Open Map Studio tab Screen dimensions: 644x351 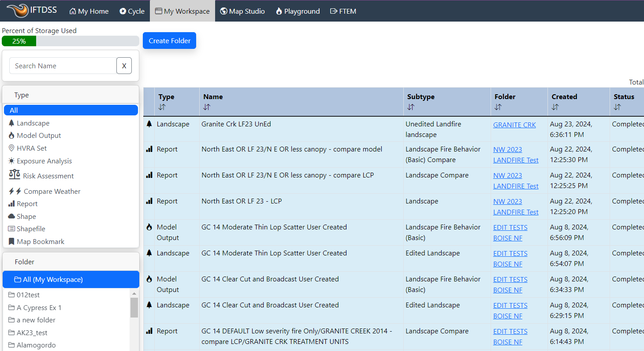(x=242, y=11)
